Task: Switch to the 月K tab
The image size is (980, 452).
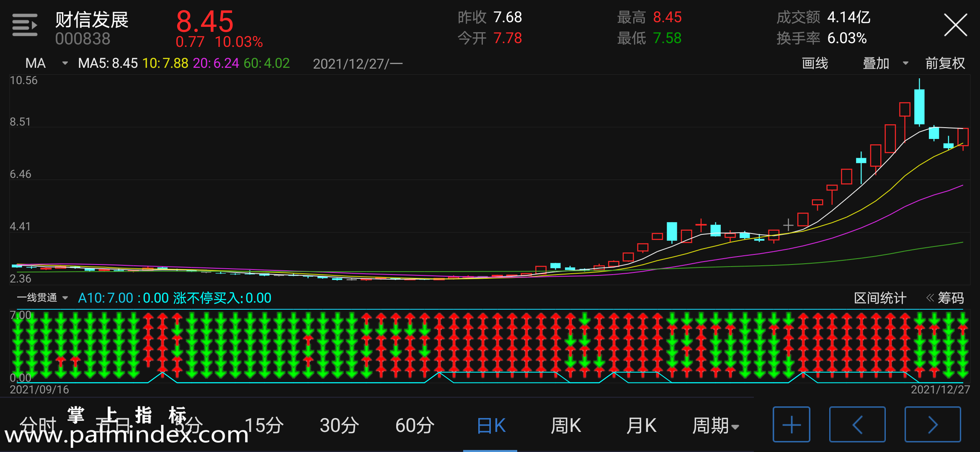Action: (641, 426)
